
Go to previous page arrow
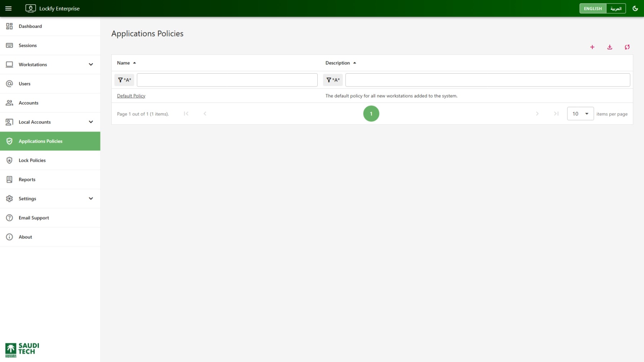click(205, 114)
